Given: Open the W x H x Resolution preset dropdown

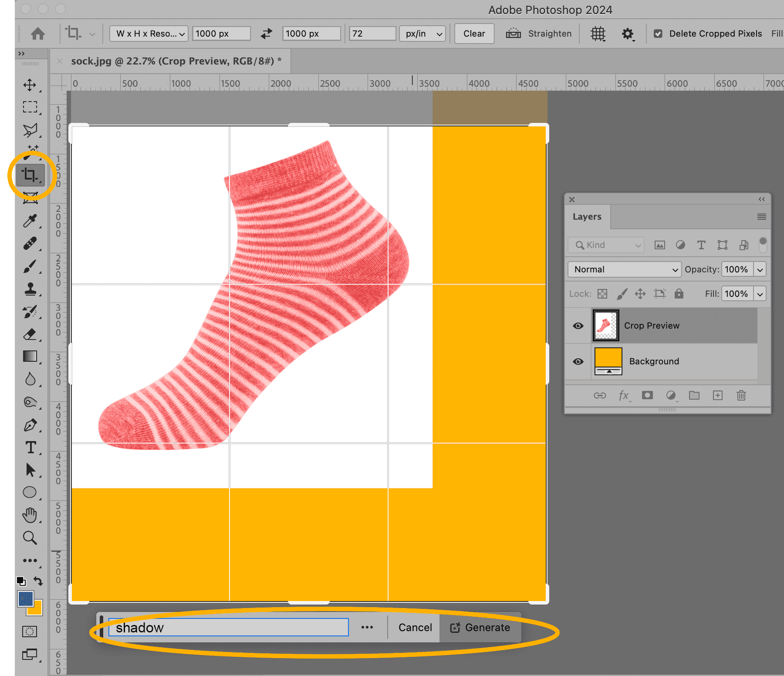Looking at the screenshot, I should pyautogui.click(x=149, y=34).
